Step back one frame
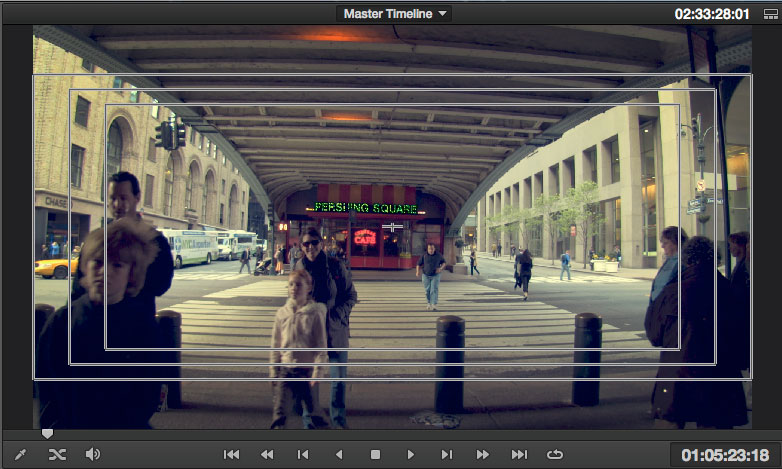The height and width of the screenshot is (469, 782). (303, 454)
